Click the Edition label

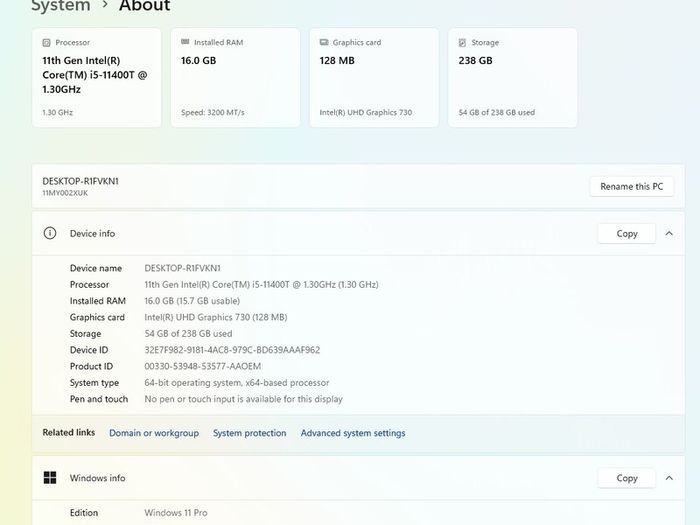coord(84,513)
